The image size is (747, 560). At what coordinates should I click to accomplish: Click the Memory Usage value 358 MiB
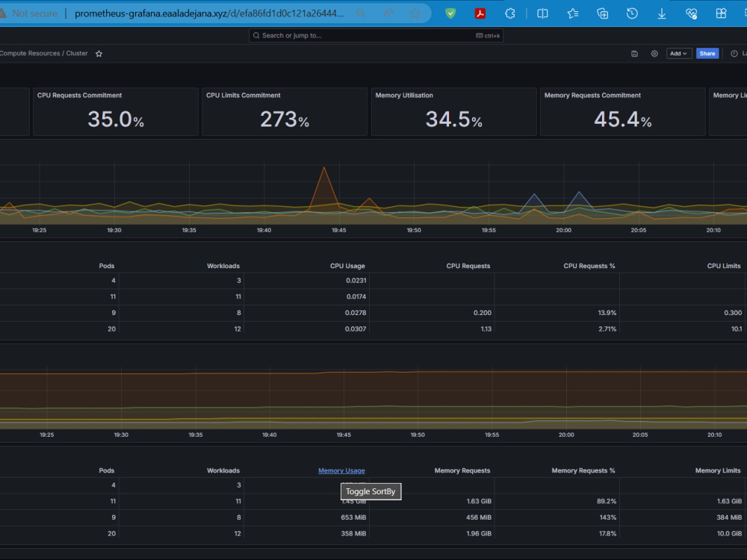(x=353, y=534)
